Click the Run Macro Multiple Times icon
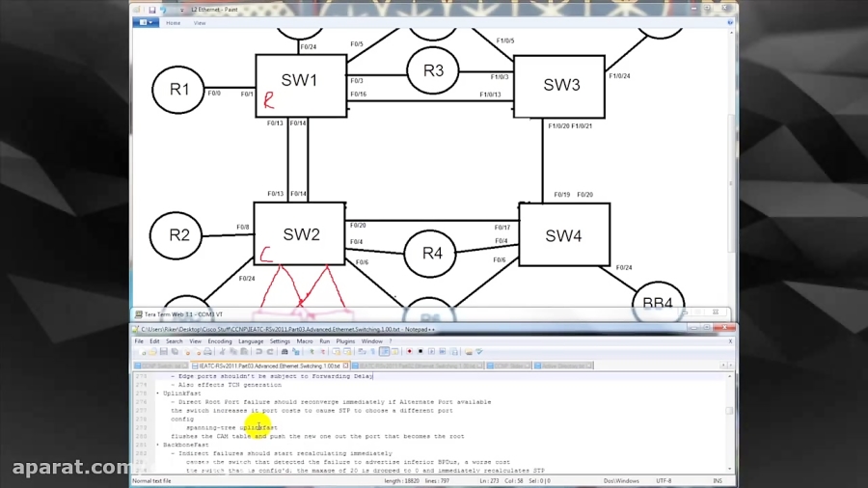The width and height of the screenshot is (868, 488). 443,352
